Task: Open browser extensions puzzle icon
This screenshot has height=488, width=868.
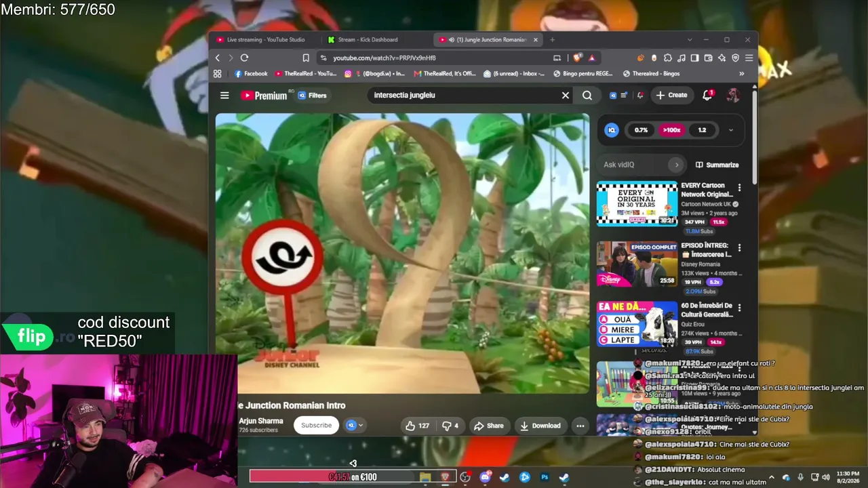Action: point(668,58)
